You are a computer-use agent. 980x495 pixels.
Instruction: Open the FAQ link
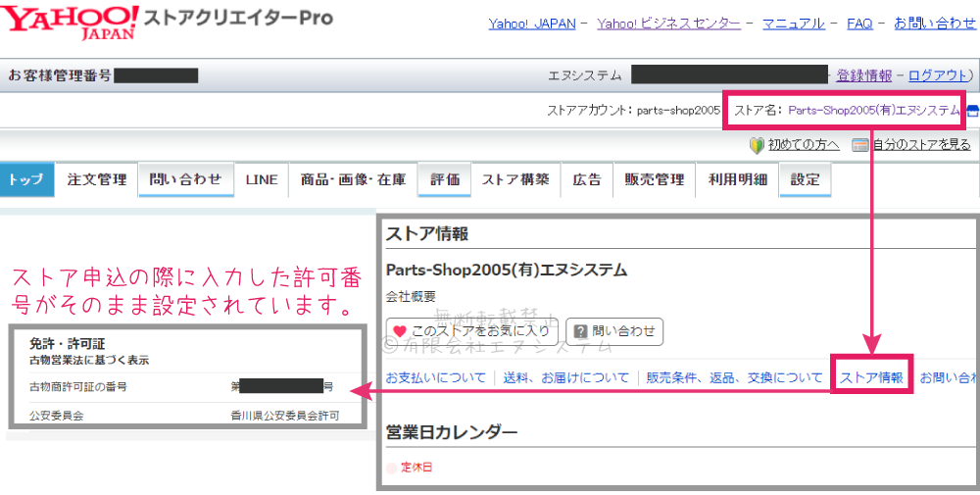[859, 24]
